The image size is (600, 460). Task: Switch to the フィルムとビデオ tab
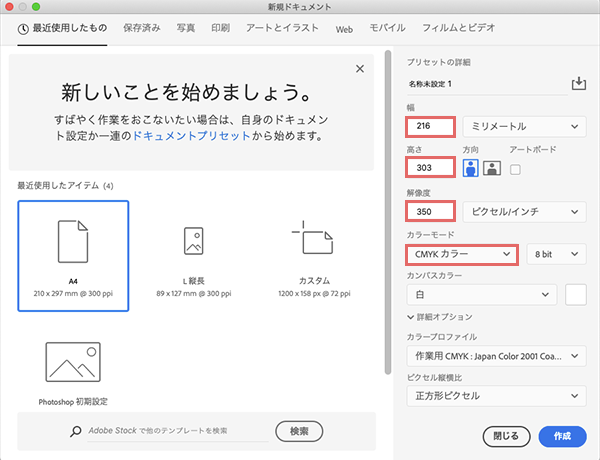coord(458,28)
